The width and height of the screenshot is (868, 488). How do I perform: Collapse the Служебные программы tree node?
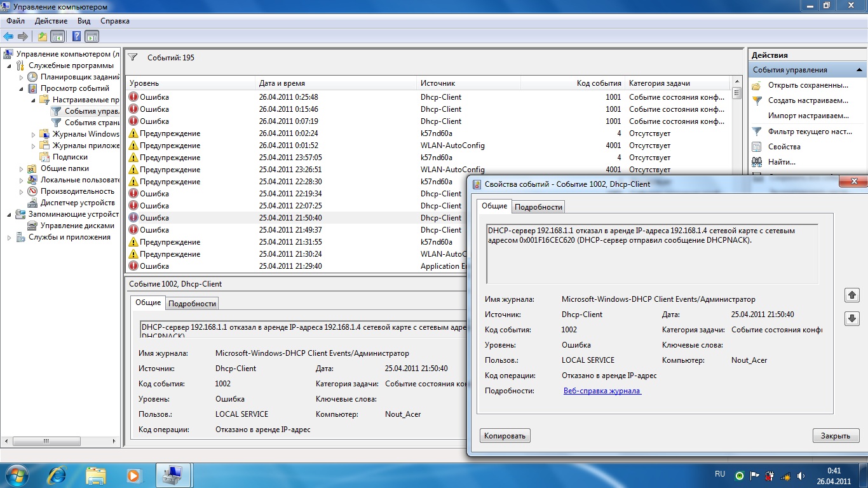click(10, 65)
